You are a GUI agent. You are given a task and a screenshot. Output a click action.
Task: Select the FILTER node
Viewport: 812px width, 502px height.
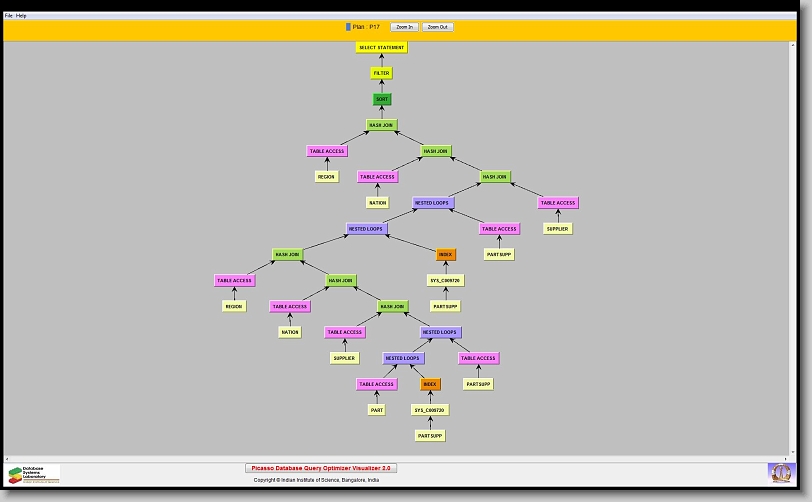click(x=381, y=73)
